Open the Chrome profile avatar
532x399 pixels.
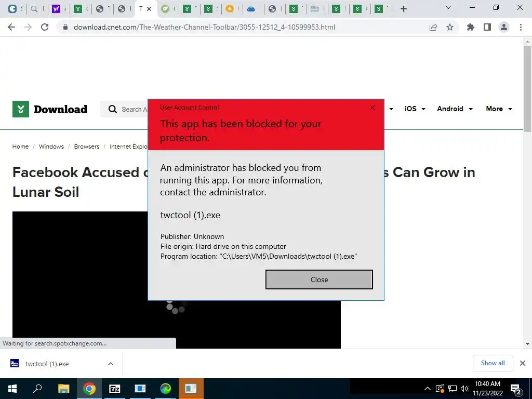pyautogui.click(x=504, y=27)
